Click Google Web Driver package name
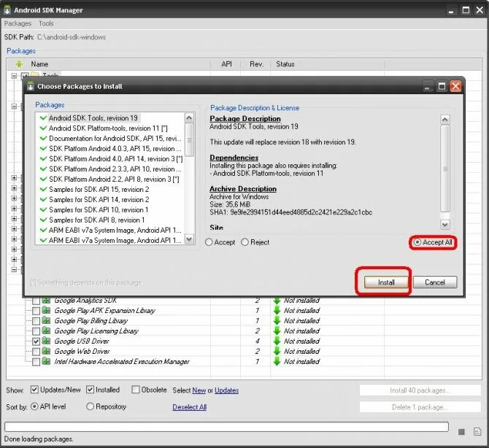489x448 pixels. 82,352
